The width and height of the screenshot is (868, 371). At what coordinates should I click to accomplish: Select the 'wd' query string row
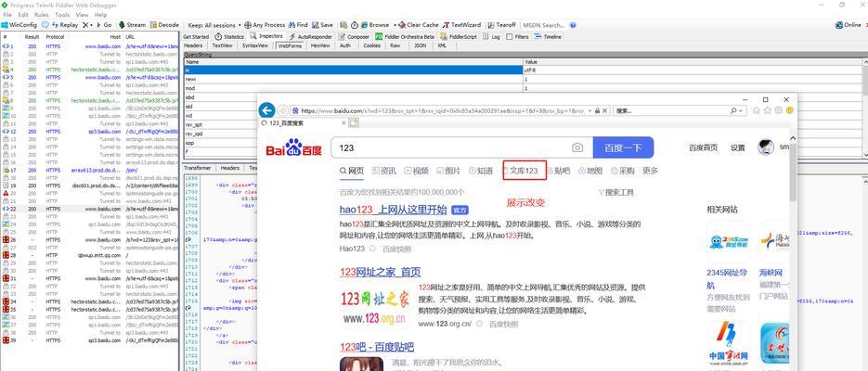[222, 116]
